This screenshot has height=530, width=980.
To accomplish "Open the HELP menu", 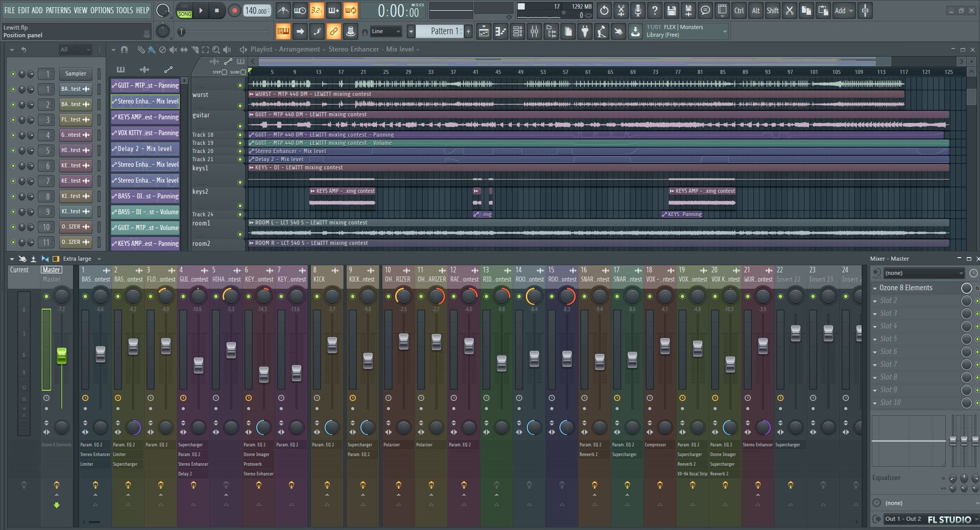I will [x=142, y=10].
